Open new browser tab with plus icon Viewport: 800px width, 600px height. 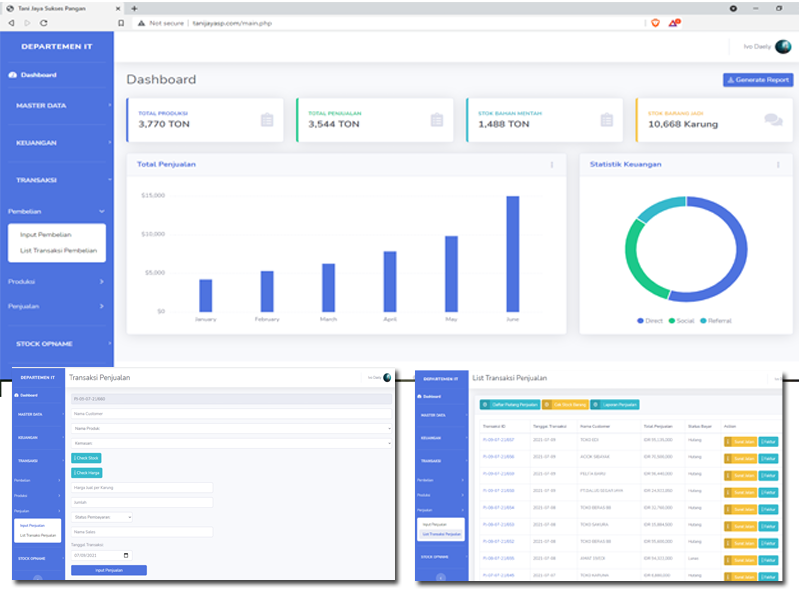134,7
